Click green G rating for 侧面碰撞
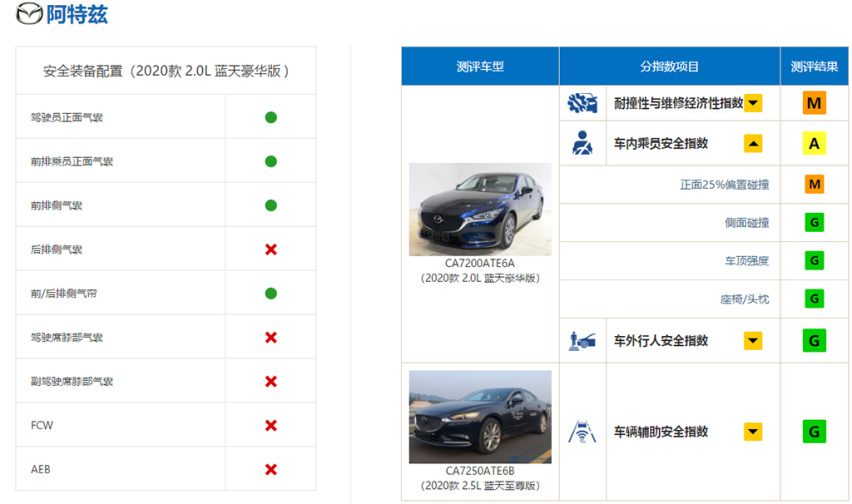Screen dimensions: 852x504 (814, 222)
